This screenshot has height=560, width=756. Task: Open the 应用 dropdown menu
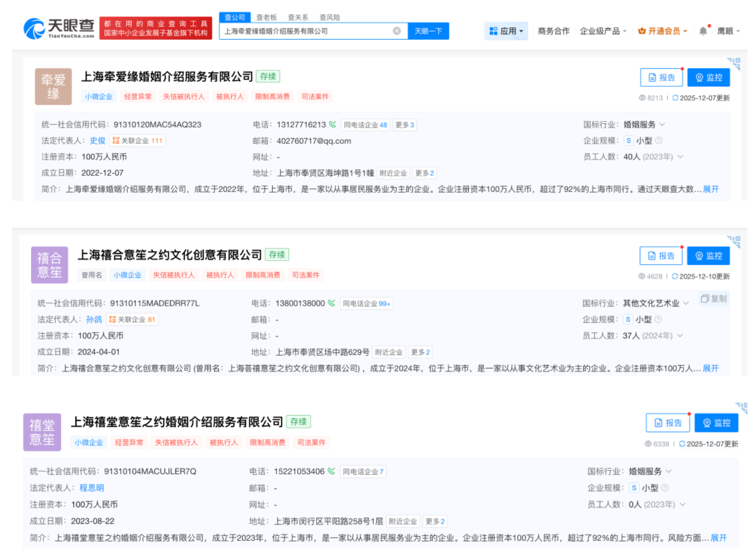pyautogui.click(x=506, y=31)
